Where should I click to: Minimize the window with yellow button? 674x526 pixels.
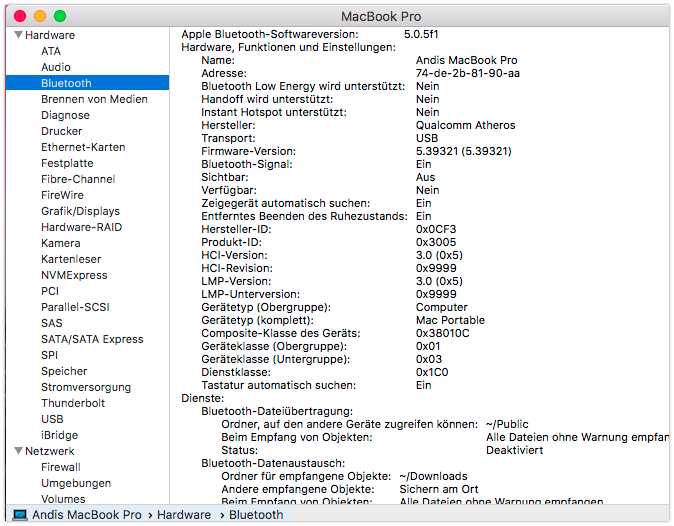40,16
